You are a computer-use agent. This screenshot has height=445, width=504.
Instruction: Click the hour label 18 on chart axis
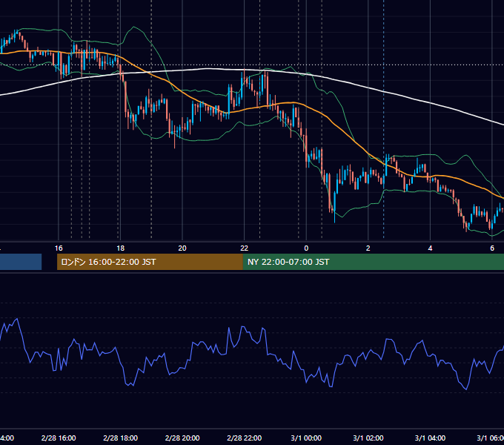coord(120,248)
